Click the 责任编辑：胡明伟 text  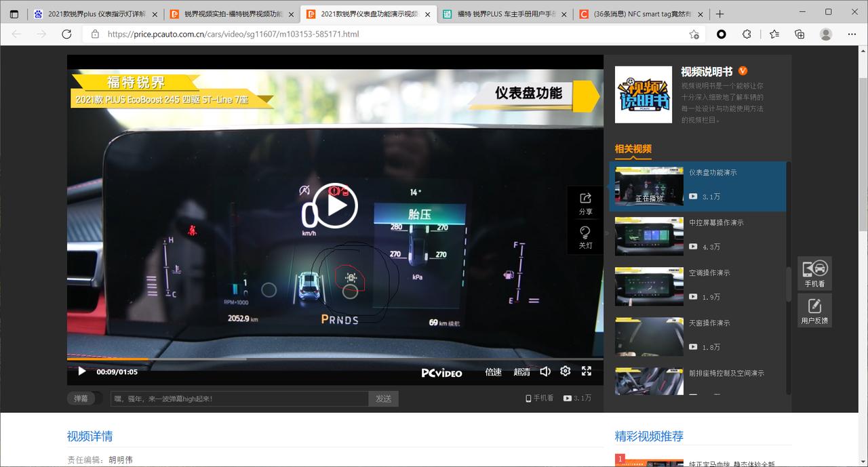pyautogui.click(x=100, y=460)
